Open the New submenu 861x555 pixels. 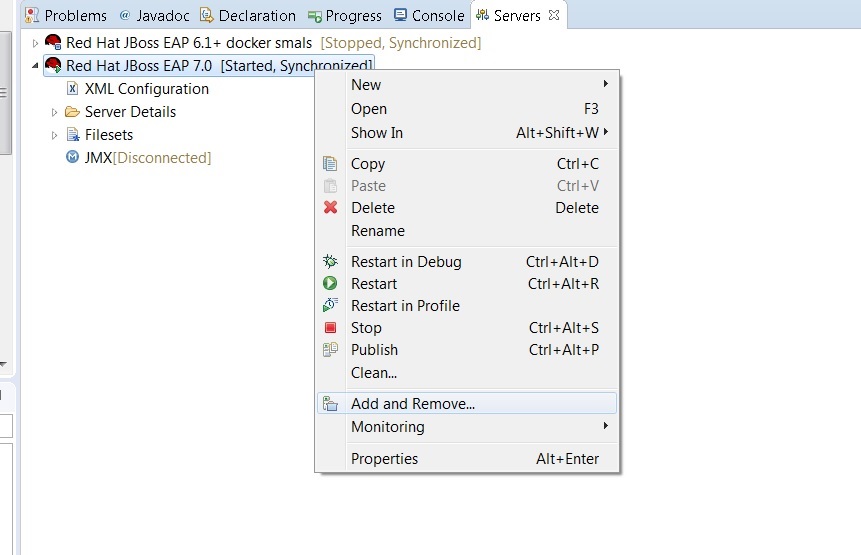467,85
